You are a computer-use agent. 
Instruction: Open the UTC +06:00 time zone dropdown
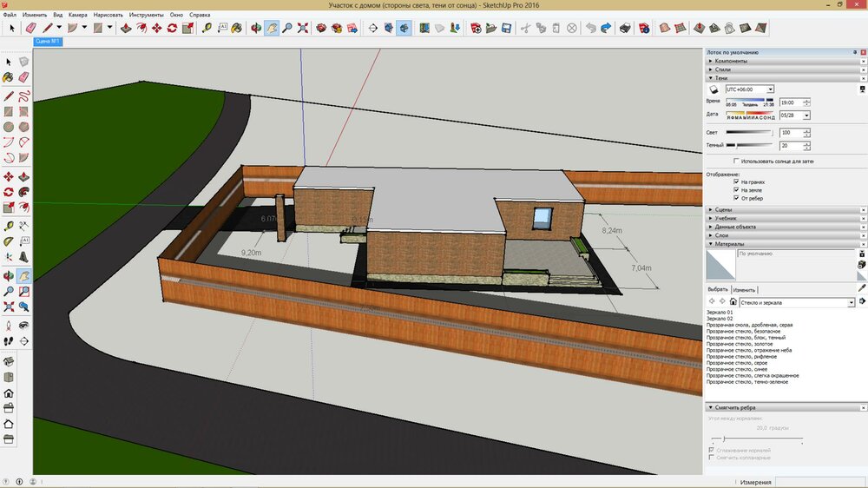(772, 89)
